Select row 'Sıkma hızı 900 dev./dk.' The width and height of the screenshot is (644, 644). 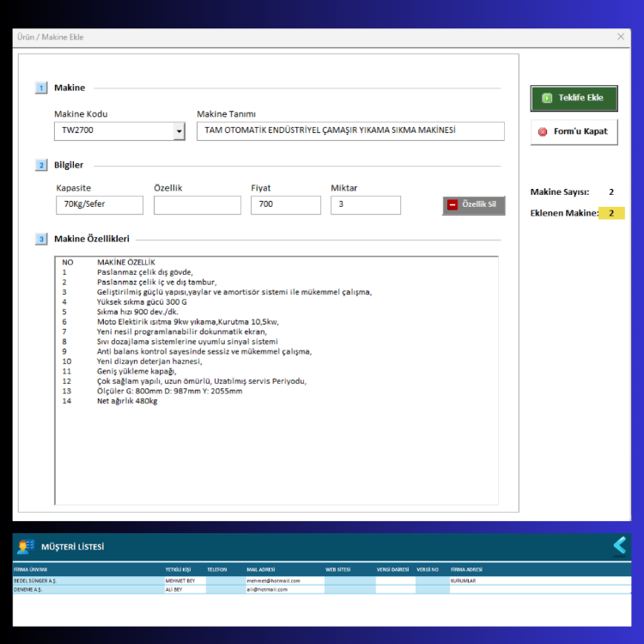click(x=276, y=312)
